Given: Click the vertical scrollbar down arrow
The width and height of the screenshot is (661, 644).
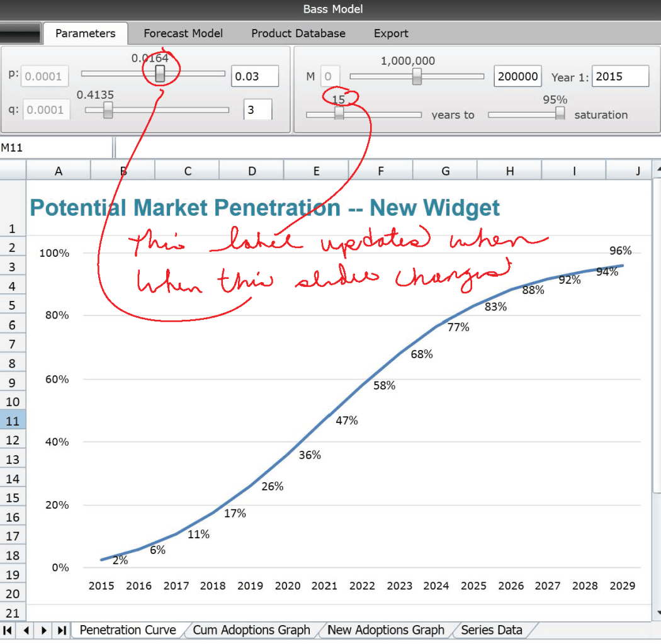Looking at the screenshot, I should pos(657,612).
